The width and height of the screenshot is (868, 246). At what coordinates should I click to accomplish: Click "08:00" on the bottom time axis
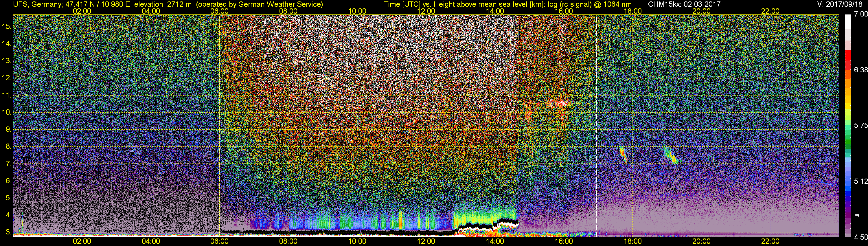tap(288, 241)
